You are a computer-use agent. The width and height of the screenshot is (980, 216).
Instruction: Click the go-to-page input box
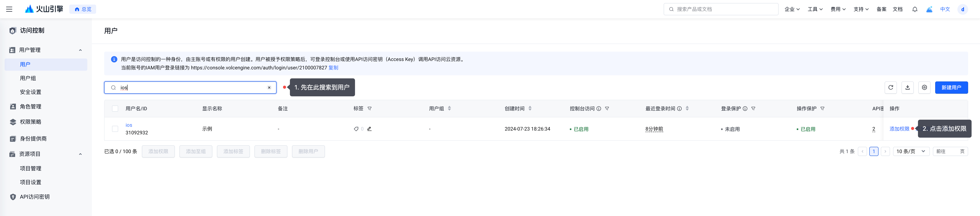click(x=950, y=151)
